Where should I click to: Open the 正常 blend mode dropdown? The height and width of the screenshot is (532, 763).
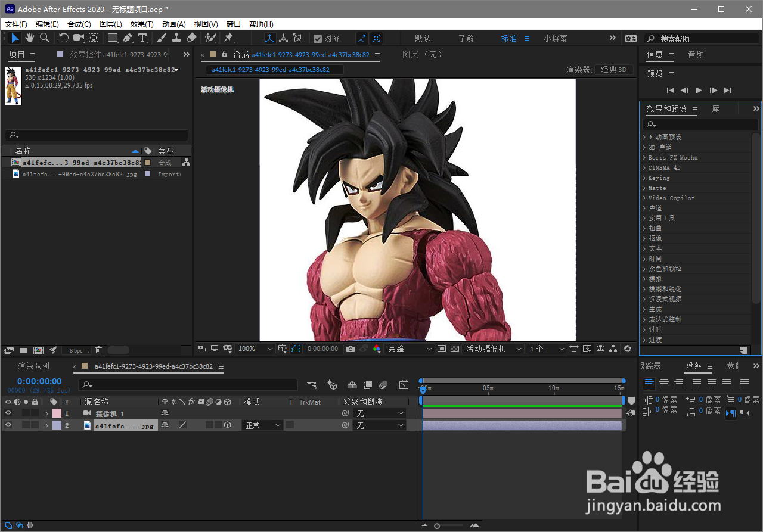click(262, 425)
